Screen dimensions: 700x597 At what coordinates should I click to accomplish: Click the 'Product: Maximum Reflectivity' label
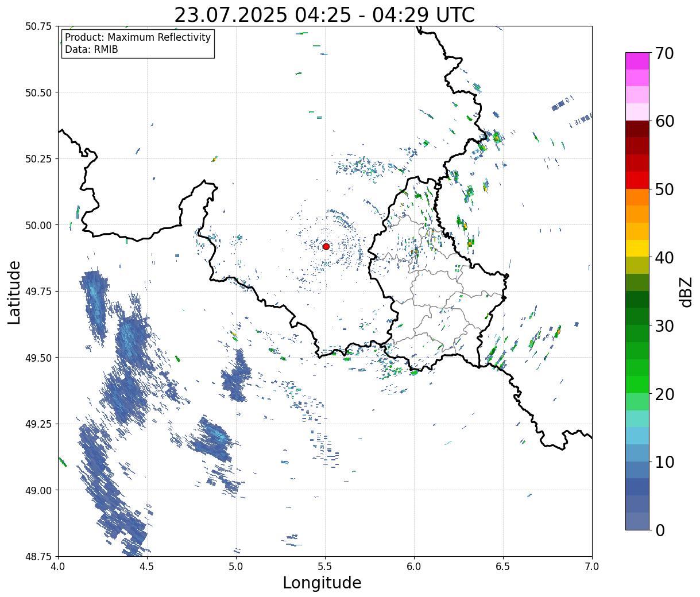[138, 37]
